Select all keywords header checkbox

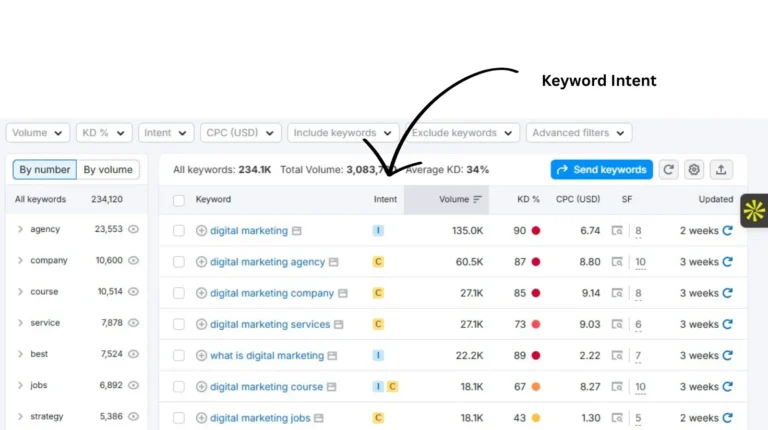(x=179, y=200)
